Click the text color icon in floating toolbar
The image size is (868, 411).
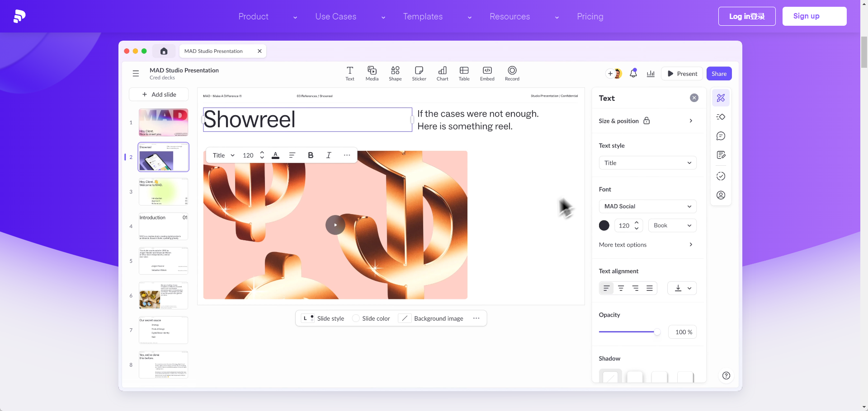(275, 155)
